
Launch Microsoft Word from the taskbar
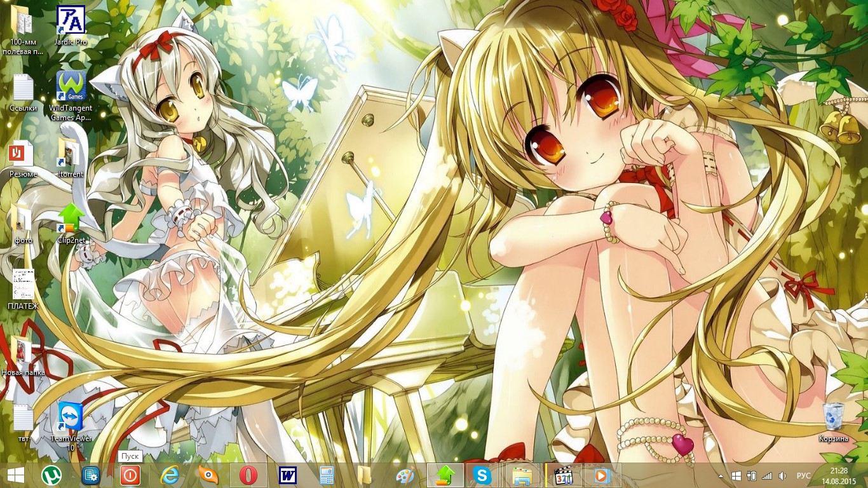288,475
